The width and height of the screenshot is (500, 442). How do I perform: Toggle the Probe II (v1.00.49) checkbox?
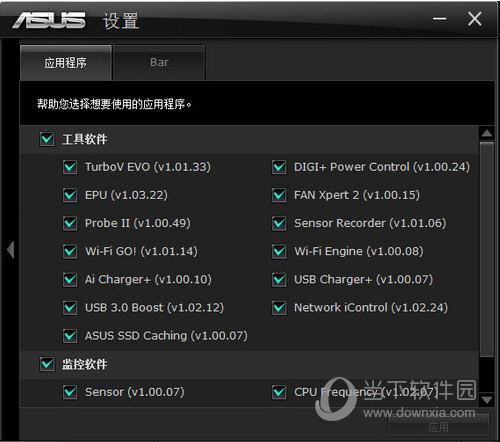[x=70, y=223]
